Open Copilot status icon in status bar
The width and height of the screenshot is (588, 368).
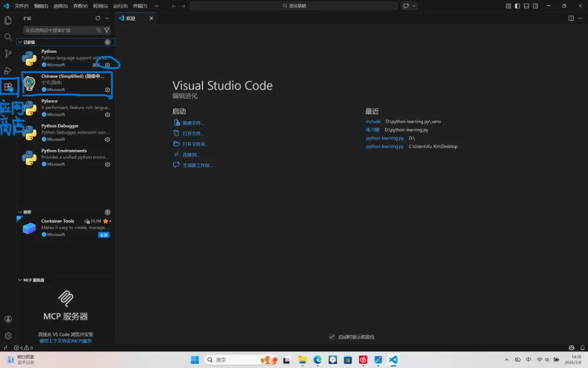point(571,348)
